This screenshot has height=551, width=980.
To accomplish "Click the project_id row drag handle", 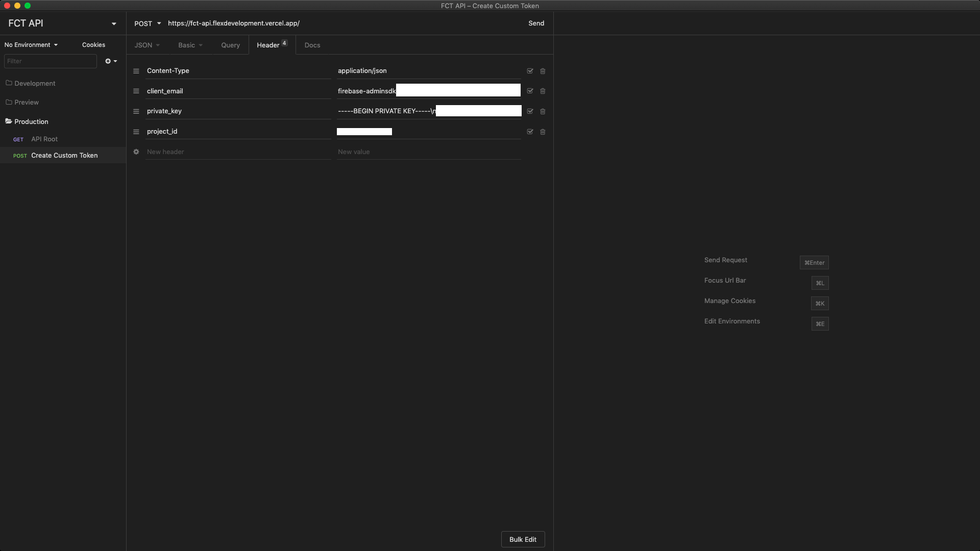I will tap(136, 132).
